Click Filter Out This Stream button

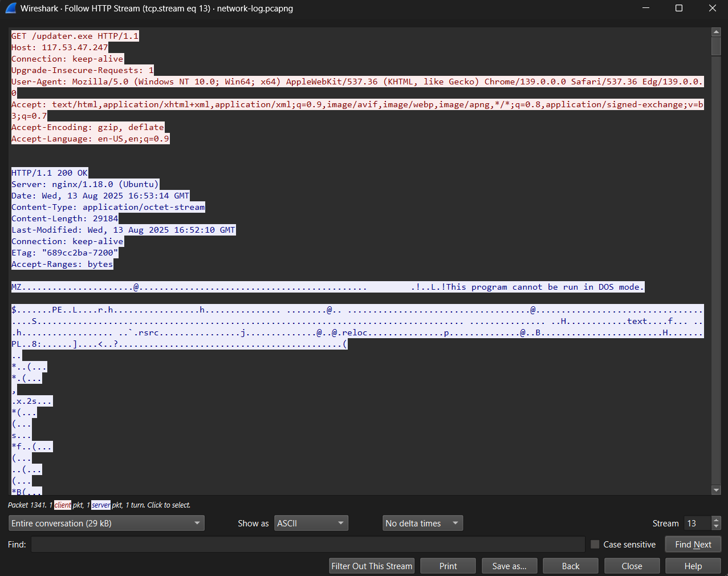tap(372, 566)
